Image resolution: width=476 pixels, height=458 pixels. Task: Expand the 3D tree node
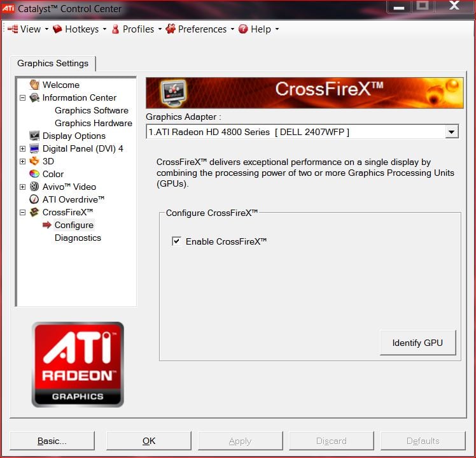[22, 161]
